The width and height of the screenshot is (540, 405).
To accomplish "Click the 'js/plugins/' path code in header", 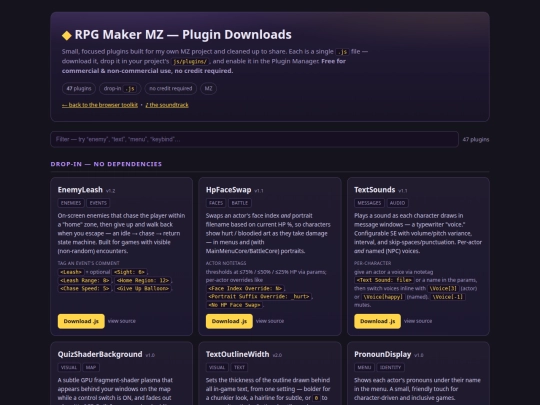I will point(190,62).
